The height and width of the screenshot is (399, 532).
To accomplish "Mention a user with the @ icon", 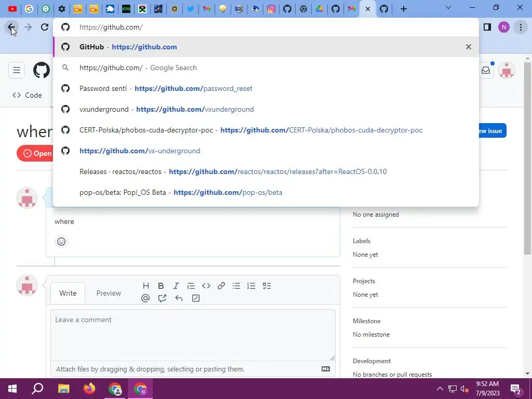I will click(145, 298).
